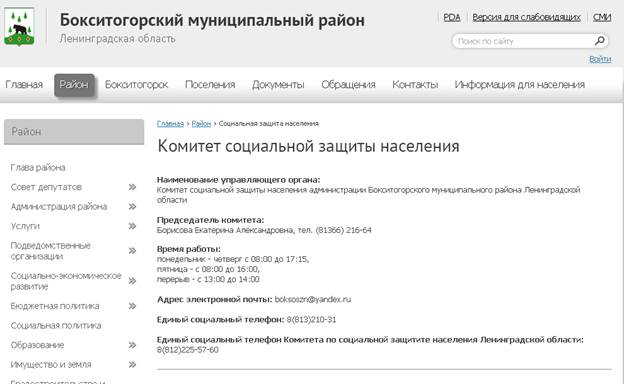Open Подведомственные организации sidebar item
Image resolution: width=624 pixels, height=384 pixels.
click(x=51, y=251)
